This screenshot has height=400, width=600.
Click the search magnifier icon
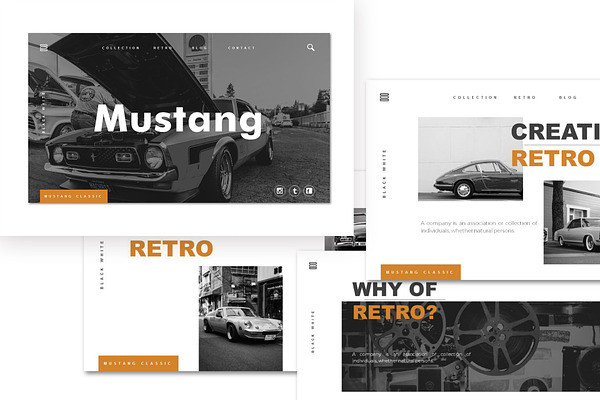click(x=311, y=47)
